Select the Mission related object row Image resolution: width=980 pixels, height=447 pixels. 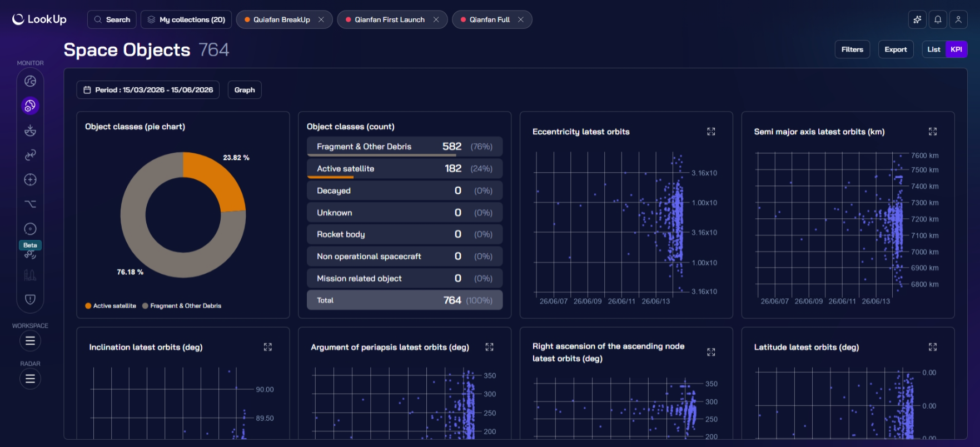405,278
